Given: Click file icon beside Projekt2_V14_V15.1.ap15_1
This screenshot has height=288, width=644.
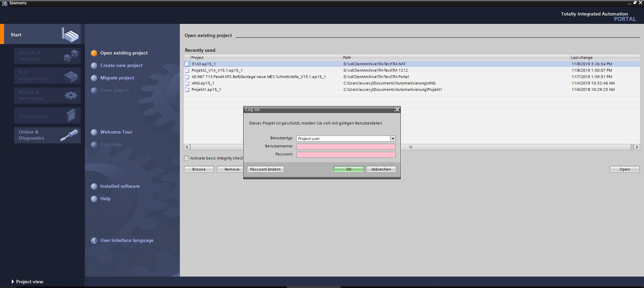Looking at the screenshot, I should pos(187,70).
